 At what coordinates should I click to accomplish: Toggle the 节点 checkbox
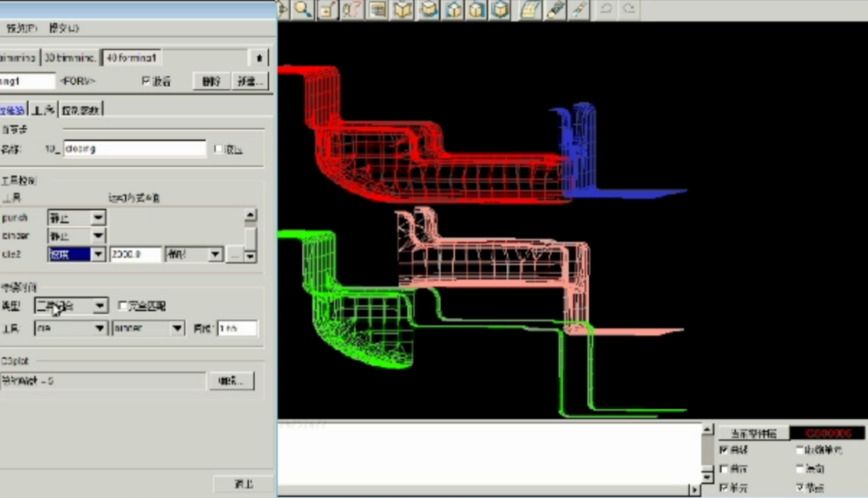(800, 488)
